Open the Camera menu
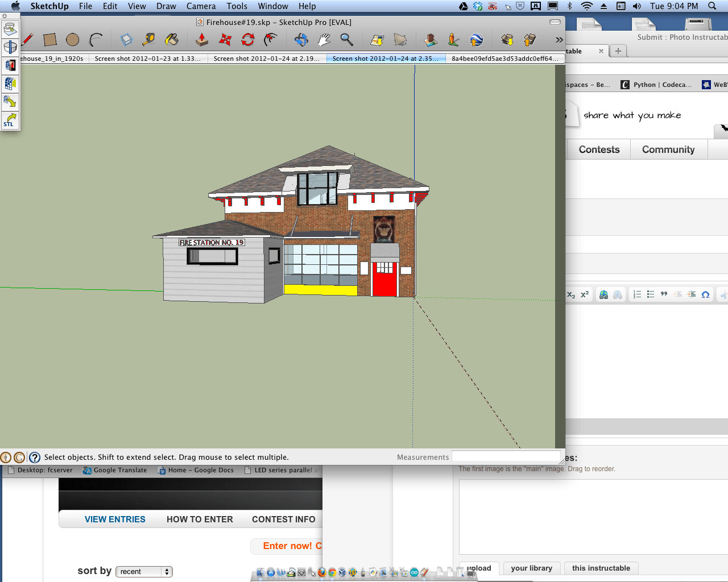This screenshot has height=582, width=728. 201,6
